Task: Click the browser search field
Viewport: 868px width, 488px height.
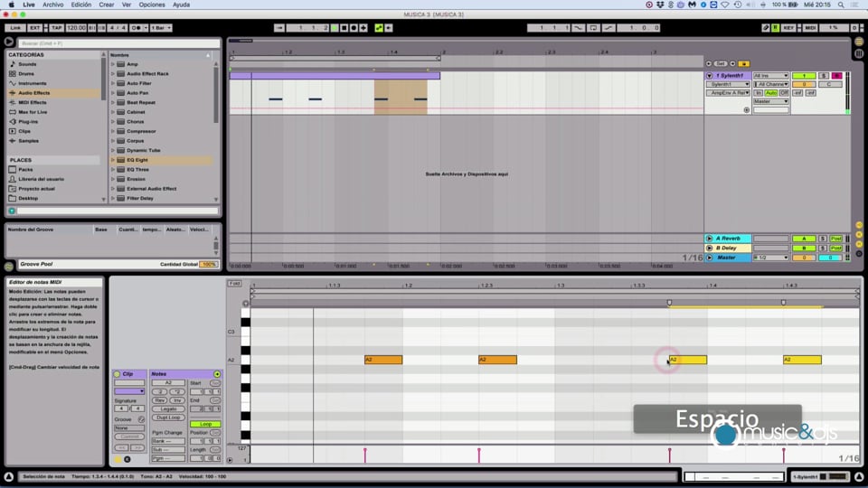Action: click(x=119, y=42)
